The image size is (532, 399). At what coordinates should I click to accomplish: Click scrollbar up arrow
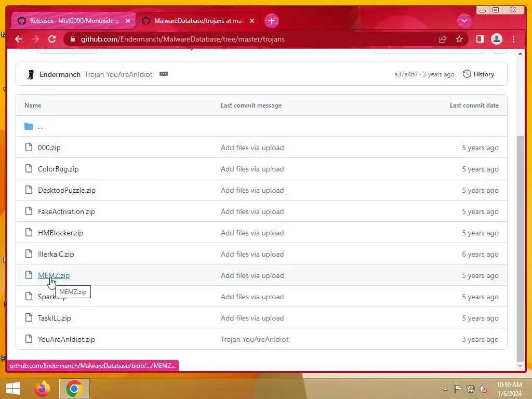point(520,54)
